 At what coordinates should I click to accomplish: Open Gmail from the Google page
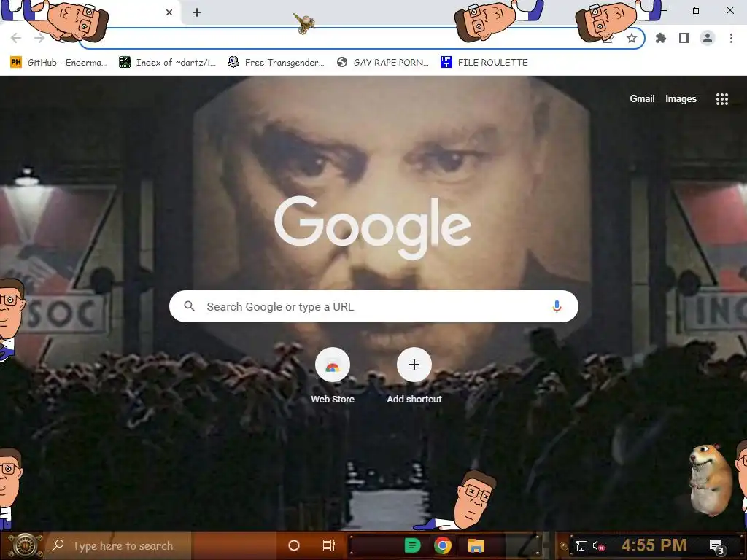pyautogui.click(x=642, y=98)
